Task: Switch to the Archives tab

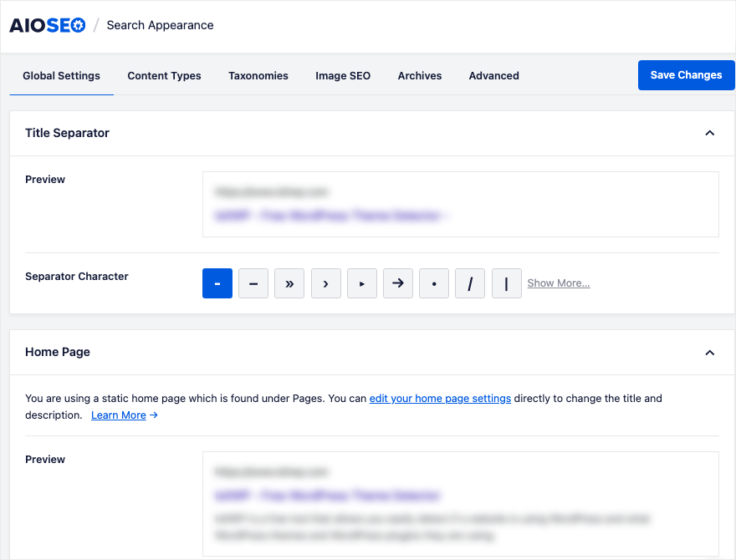Action: click(x=420, y=76)
